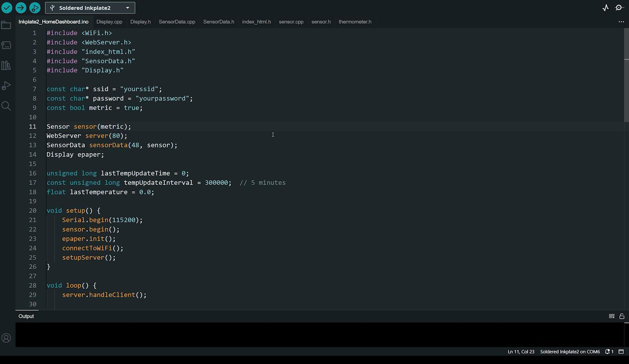Click 'metric = true' on line 9

pyautogui.click(x=114, y=108)
